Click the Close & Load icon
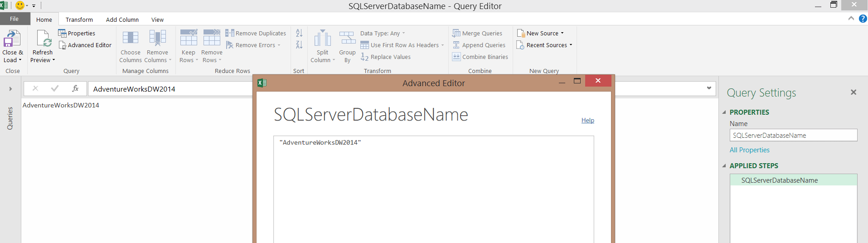The width and height of the screenshot is (868, 243). click(x=12, y=39)
